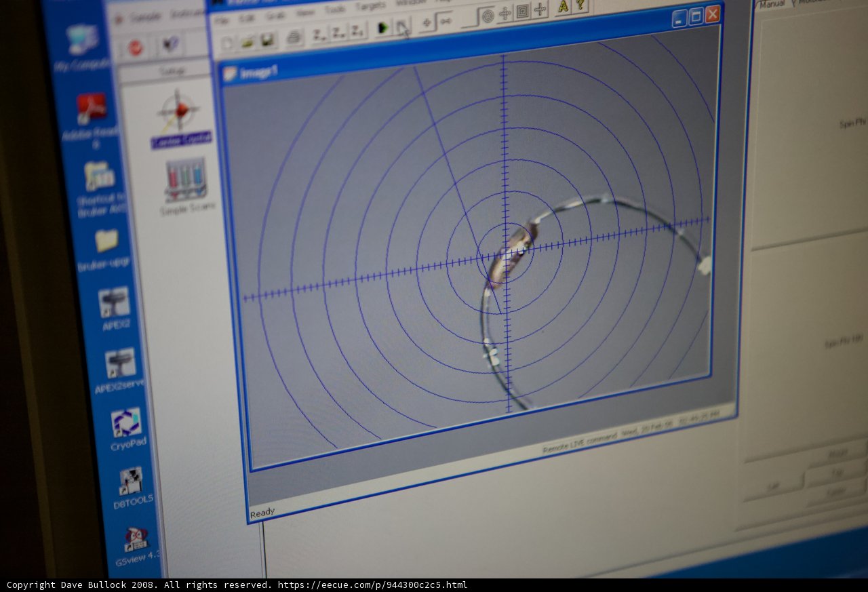
Task: Start live video with green play icon
Action: coord(383,28)
